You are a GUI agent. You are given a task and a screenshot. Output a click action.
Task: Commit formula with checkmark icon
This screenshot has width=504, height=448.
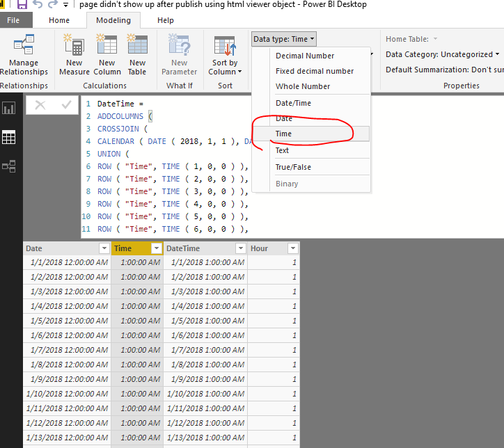pos(66,104)
